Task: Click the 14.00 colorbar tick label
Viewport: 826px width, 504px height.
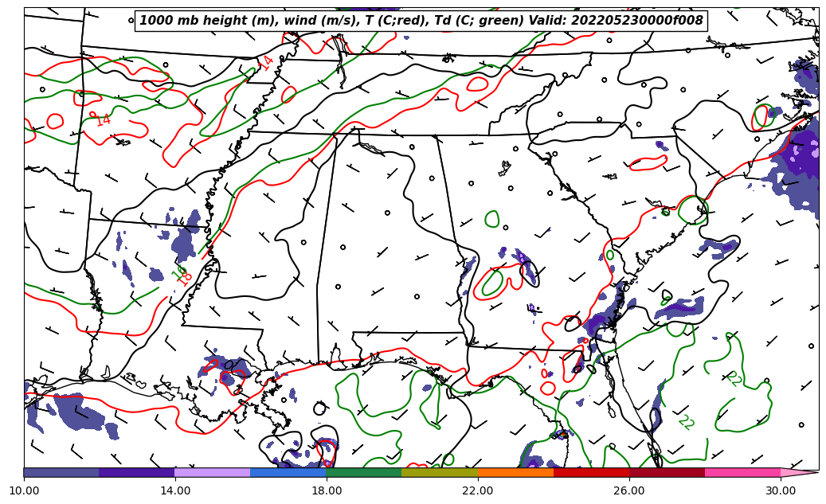Action: (175, 490)
